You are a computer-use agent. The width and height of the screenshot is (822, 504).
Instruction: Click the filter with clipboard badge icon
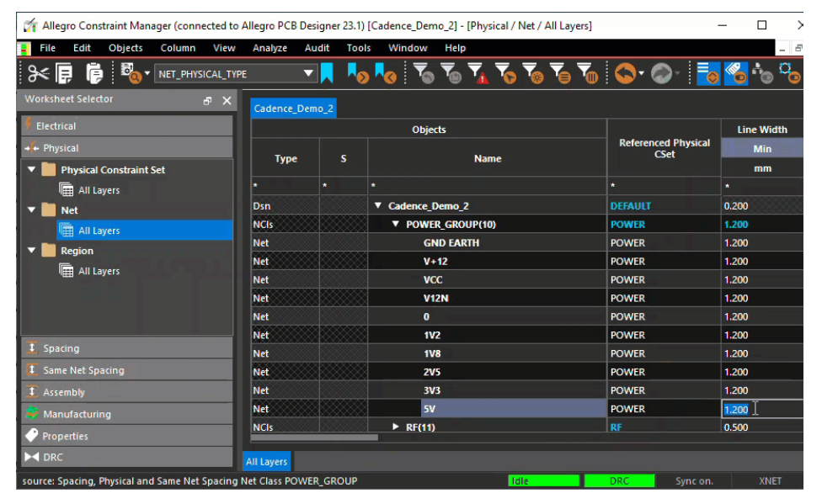click(x=451, y=73)
